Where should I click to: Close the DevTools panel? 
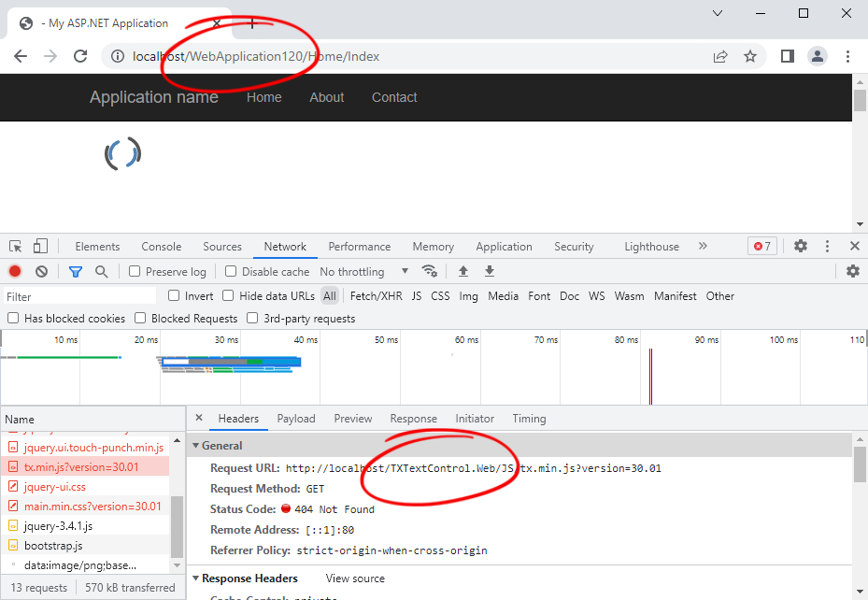pyautogui.click(x=855, y=247)
